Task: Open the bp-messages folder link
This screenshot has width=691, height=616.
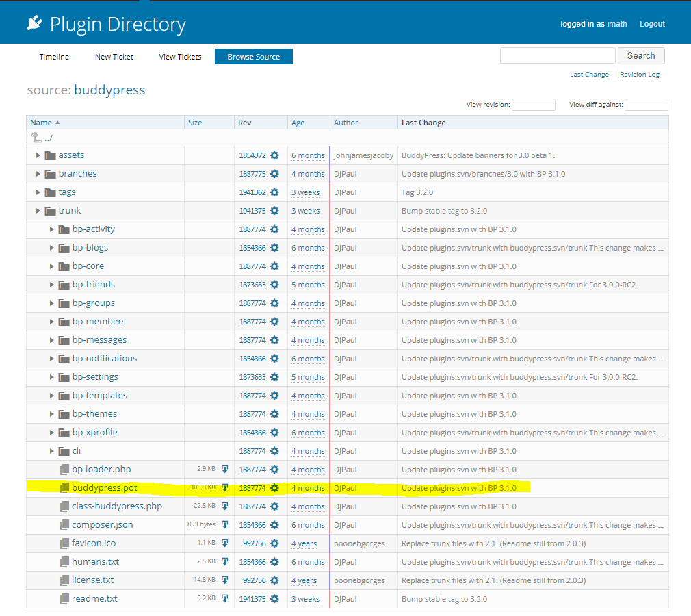Action: click(x=100, y=340)
